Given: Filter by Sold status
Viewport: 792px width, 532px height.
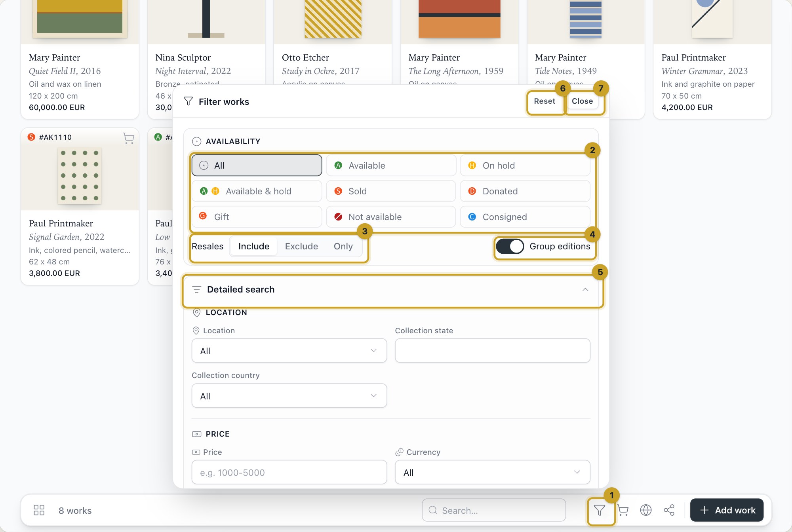Looking at the screenshot, I should click(391, 191).
